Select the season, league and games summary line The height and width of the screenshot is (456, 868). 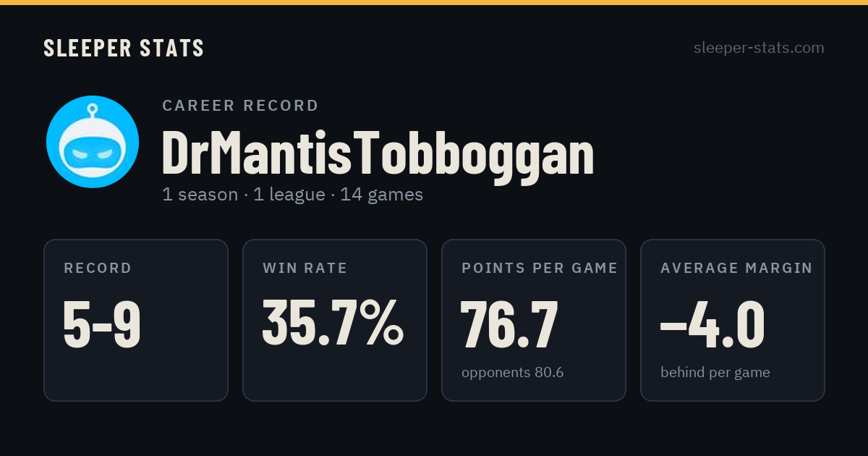click(292, 195)
